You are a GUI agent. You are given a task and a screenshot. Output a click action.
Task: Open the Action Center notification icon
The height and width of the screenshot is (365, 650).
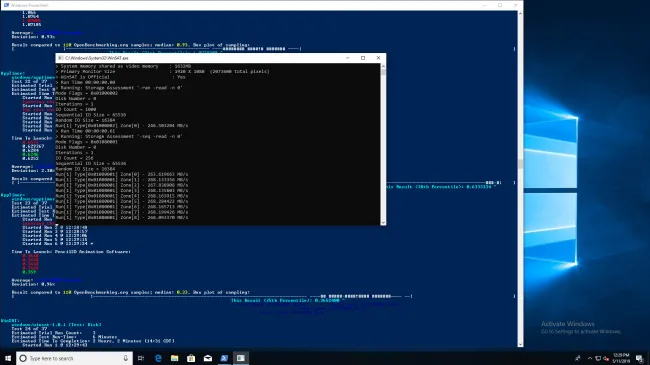pyautogui.click(x=640, y=358)
